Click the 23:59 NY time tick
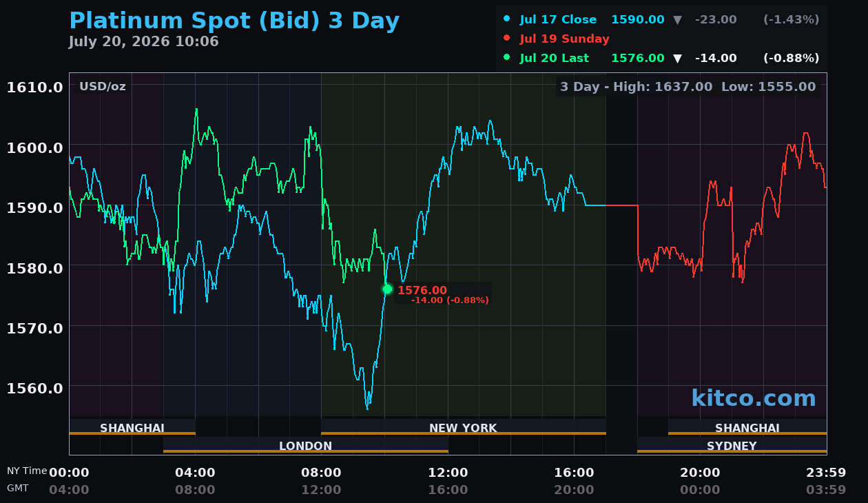The image size is (868, 503). [x=826, y=473]
